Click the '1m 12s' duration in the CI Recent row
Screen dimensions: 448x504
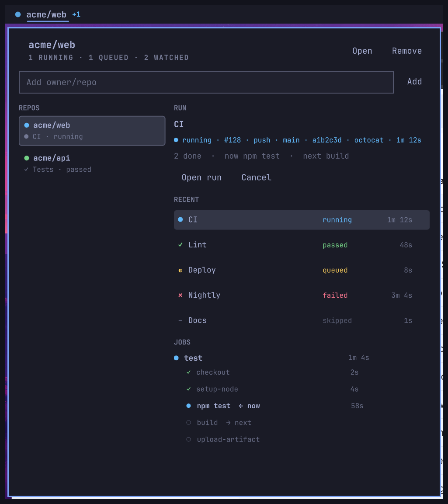coord(399,220)
